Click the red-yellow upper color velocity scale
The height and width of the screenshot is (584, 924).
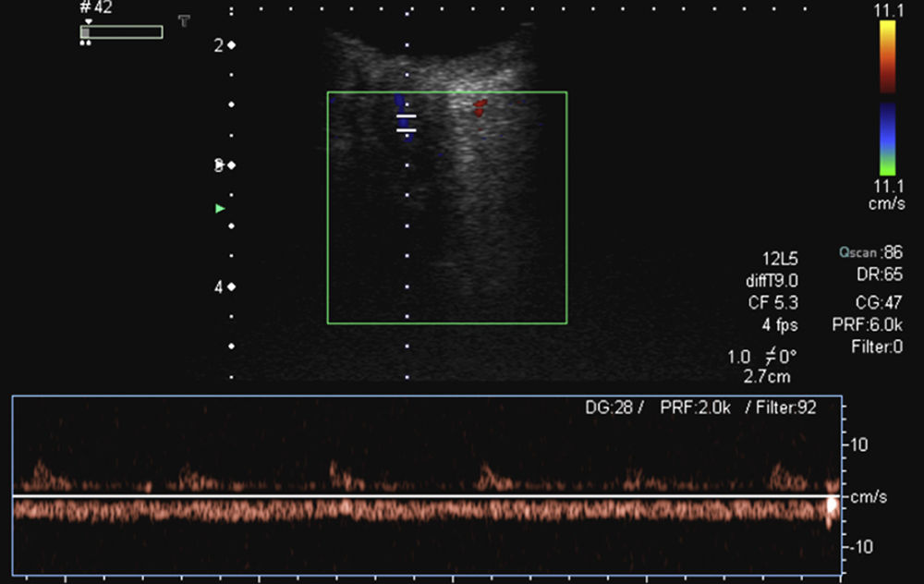[886, 57]
